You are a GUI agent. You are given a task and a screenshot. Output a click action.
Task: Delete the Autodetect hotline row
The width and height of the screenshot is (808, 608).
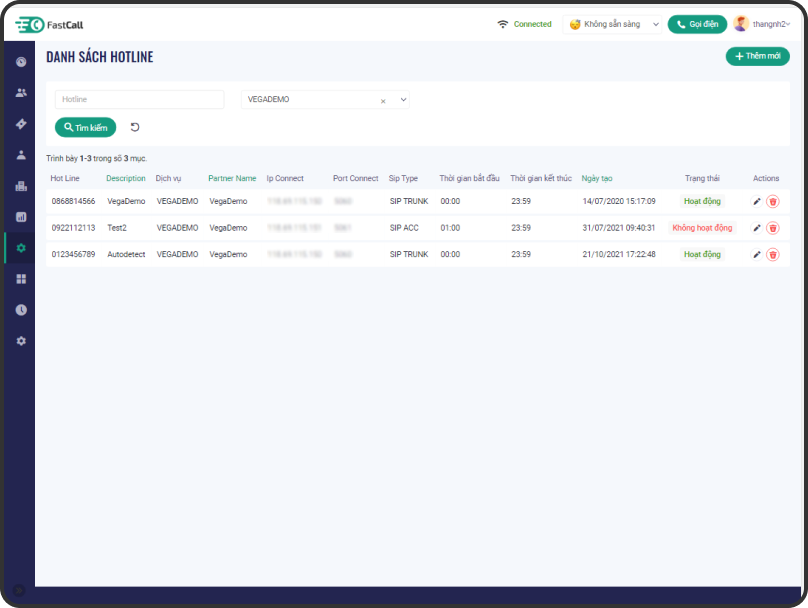pyautogui.click(x=773, y=255)
